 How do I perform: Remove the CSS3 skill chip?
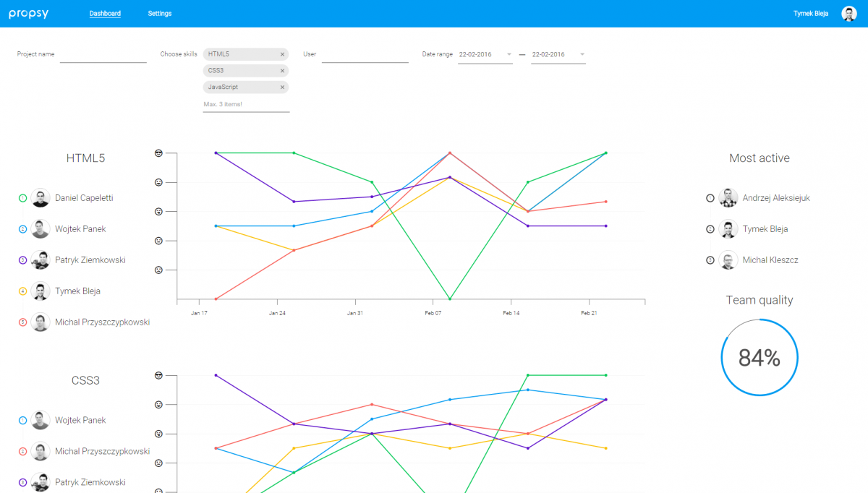[282, 71]
